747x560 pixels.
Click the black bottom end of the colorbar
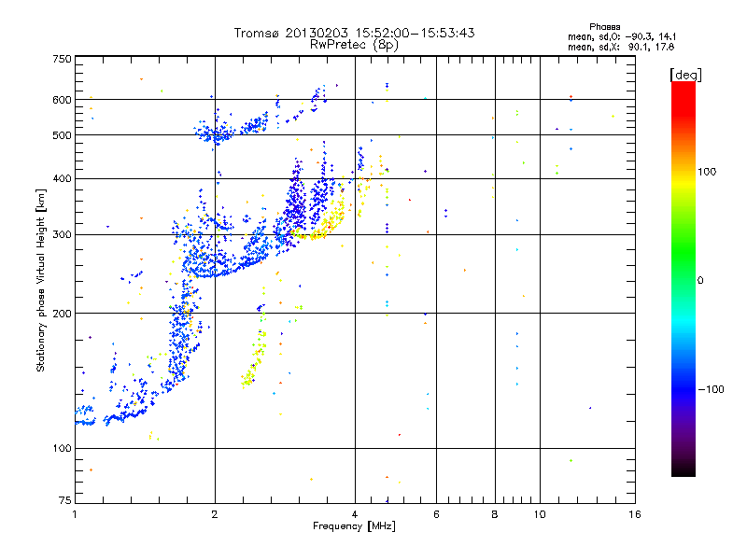pyautogui.click(x=684, y=469)
